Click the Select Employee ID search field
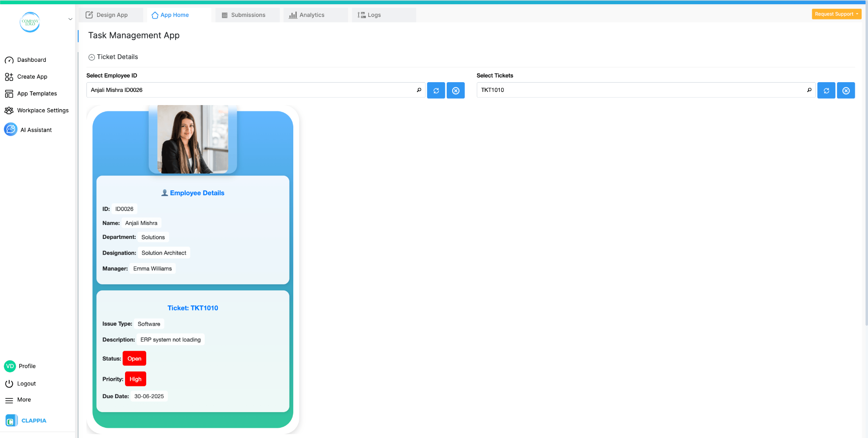The height and width of the screenshot is (438, 868). [x=256, y=90]
